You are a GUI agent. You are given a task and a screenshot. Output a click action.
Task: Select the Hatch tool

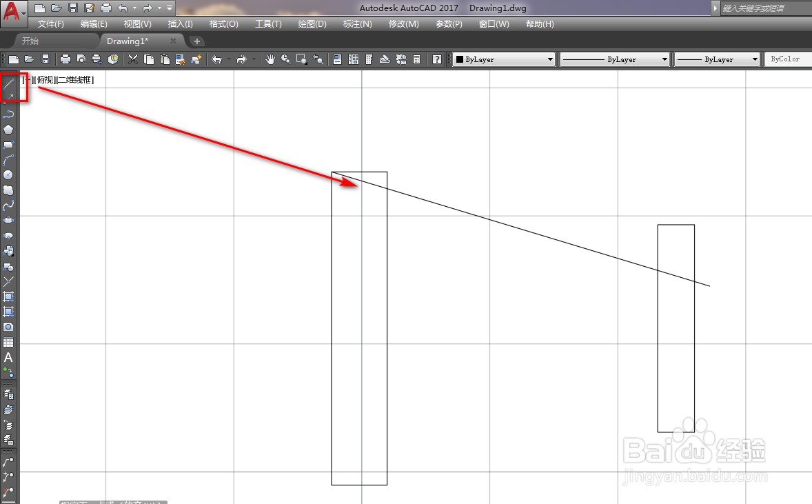coord(8,296)
